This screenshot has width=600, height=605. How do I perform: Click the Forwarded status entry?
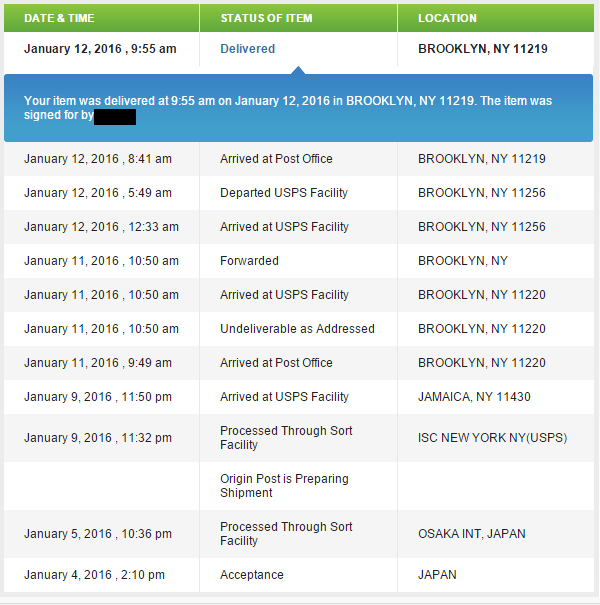coord(249,261)
